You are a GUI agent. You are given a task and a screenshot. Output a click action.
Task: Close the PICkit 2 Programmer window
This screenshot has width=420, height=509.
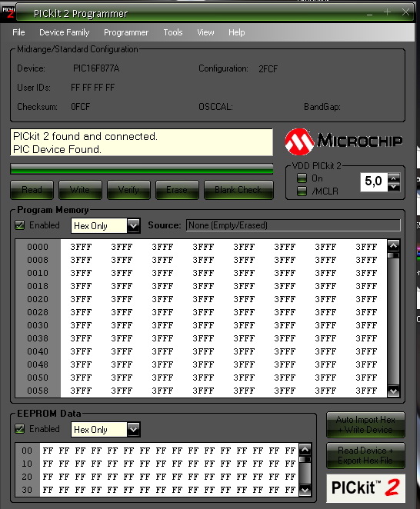(x=405, y=12)
